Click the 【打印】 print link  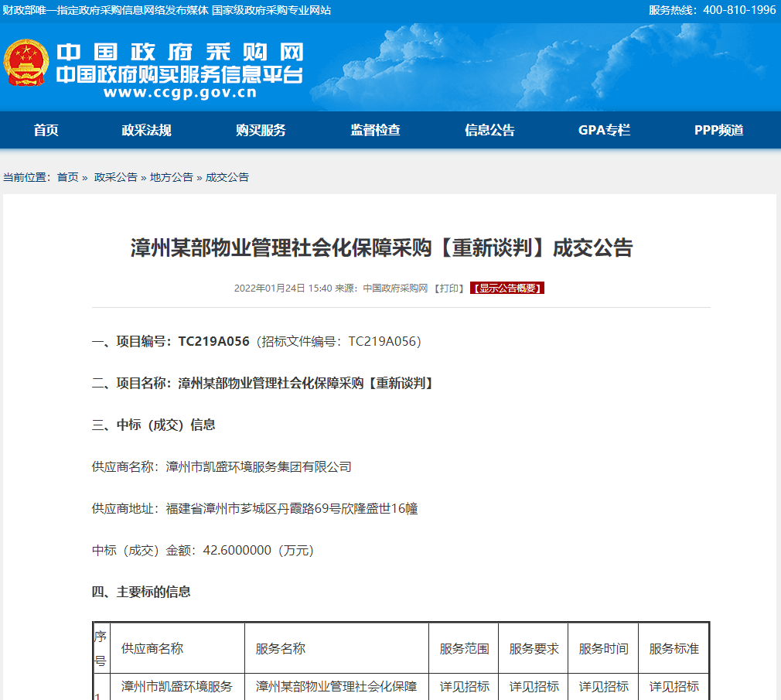tap(449, 289)
